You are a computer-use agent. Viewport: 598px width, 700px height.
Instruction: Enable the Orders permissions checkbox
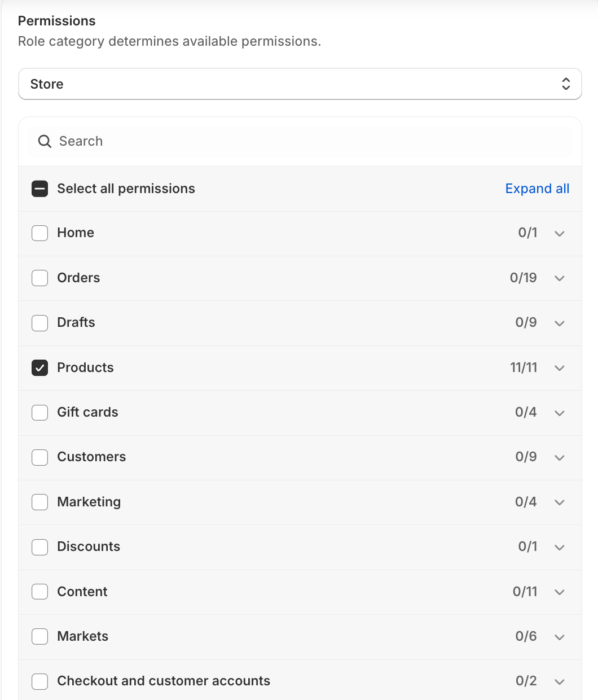pos(40,278)
